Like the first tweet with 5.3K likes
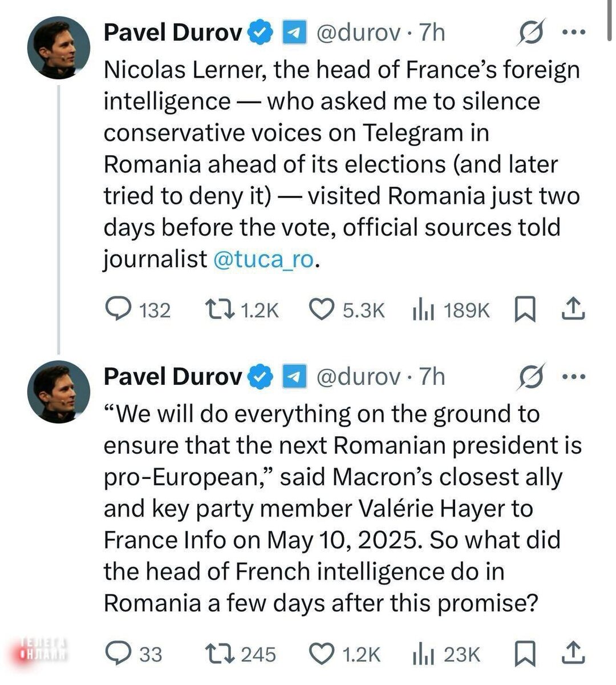The height and width of the screenshot is (685, 616). tap(321, 310)
